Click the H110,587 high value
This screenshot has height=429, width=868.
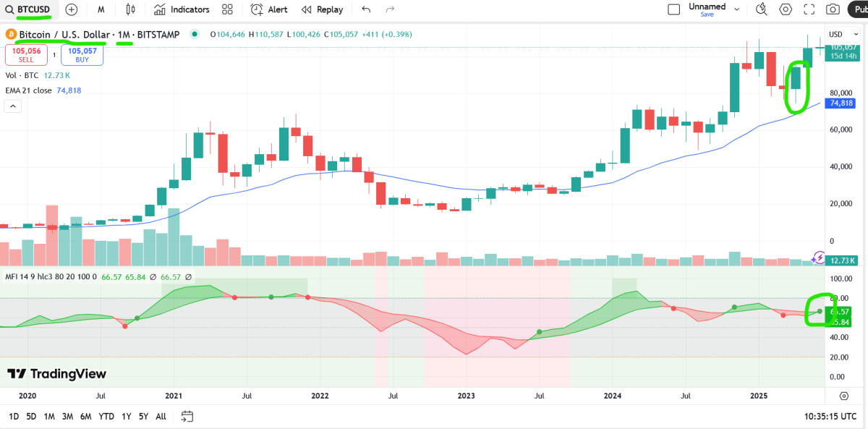tap(268, 34)
